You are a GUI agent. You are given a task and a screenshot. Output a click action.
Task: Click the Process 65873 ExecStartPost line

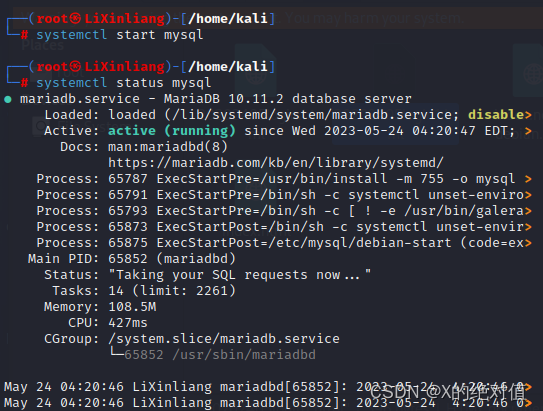click(x=284, y=227)
